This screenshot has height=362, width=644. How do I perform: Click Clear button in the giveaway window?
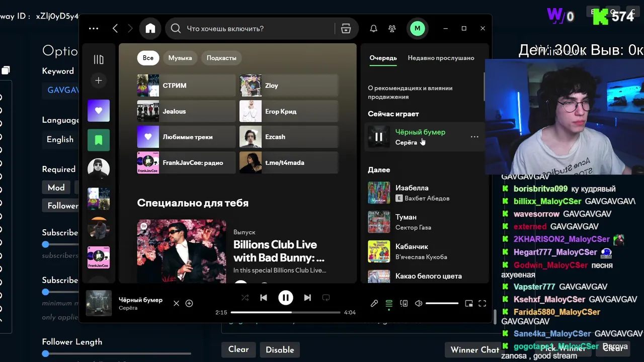coord(238,349)
